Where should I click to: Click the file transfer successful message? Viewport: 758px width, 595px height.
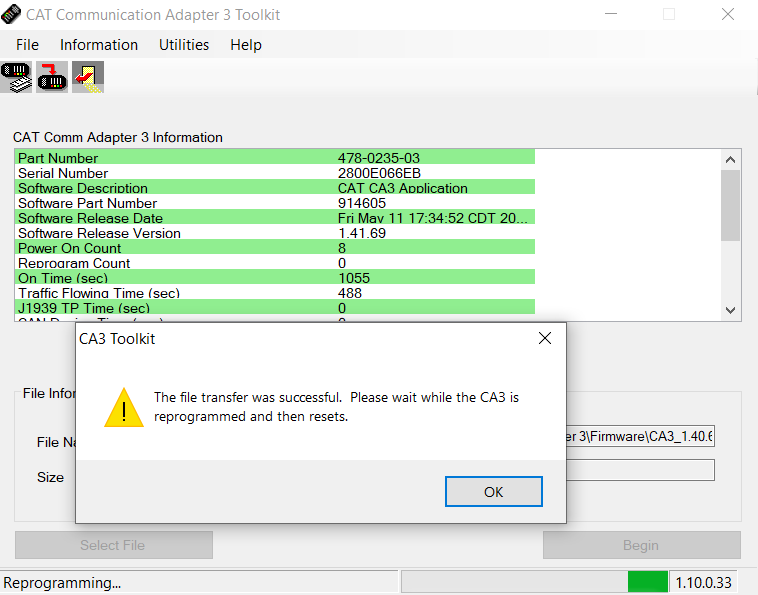coord(336,406)
